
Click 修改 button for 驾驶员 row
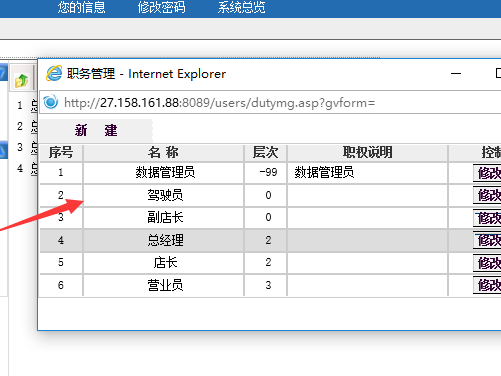(x=487, y=195)
